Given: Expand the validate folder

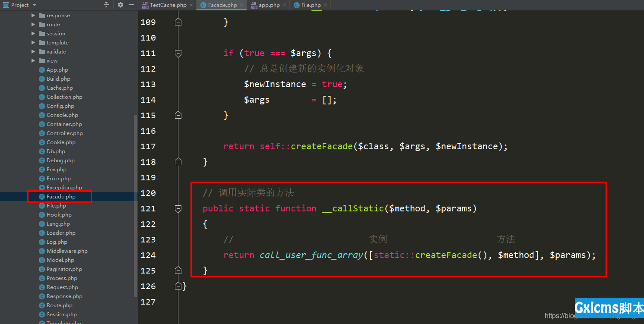Looking at the screenshot, I should (33, 52).
